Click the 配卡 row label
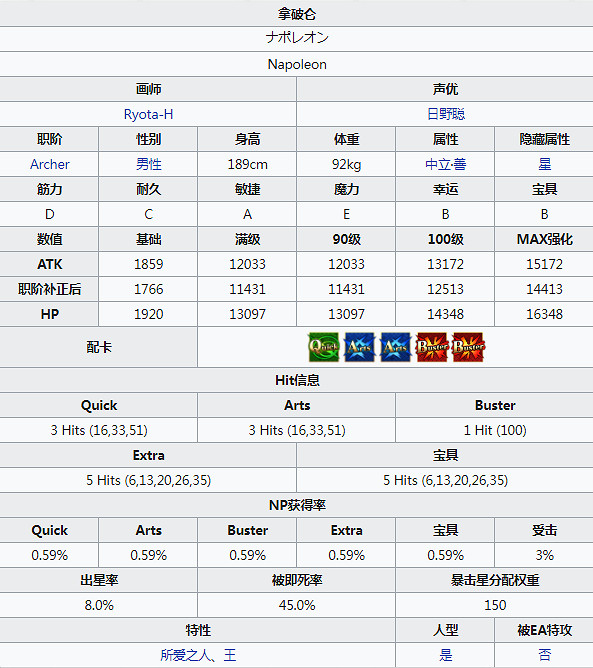593x668 pixels. (x=98, y=347)
